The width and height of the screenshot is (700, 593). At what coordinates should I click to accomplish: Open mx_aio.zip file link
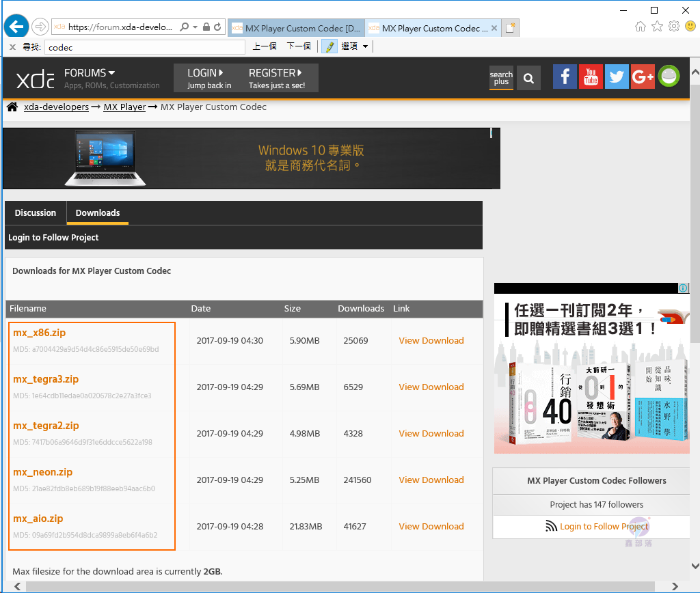(x=38, y=518)
